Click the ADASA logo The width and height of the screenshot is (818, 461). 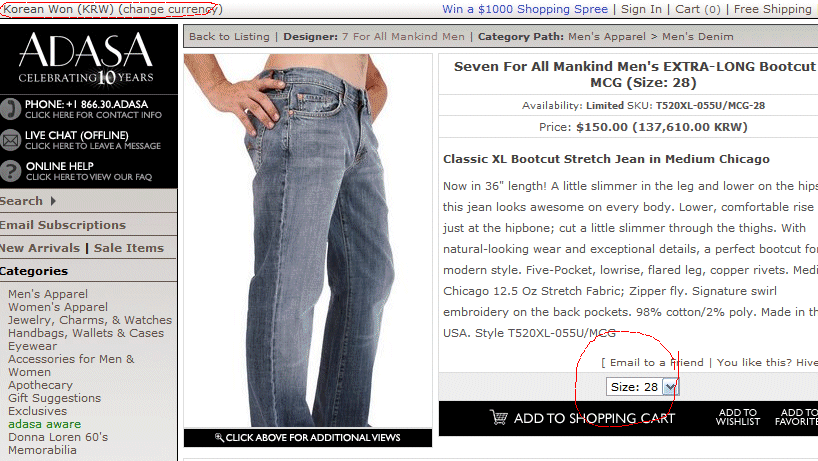click(86, 58)
